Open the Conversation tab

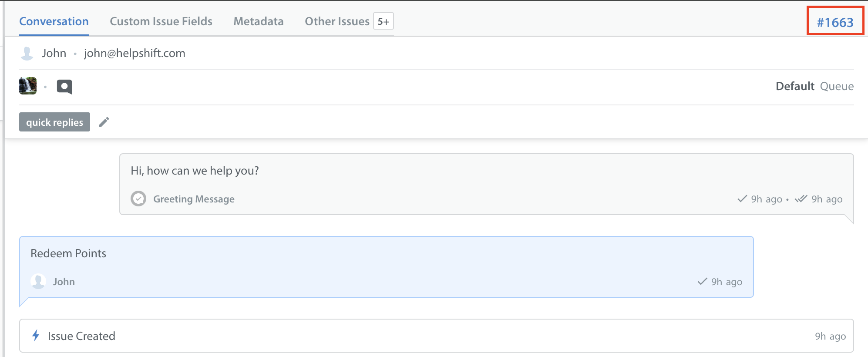pos(54,21)
